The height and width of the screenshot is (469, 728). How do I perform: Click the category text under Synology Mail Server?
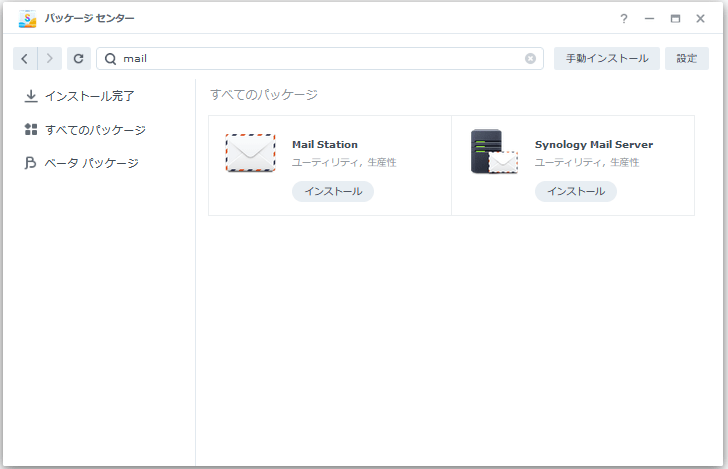click(x=587, y=163)
